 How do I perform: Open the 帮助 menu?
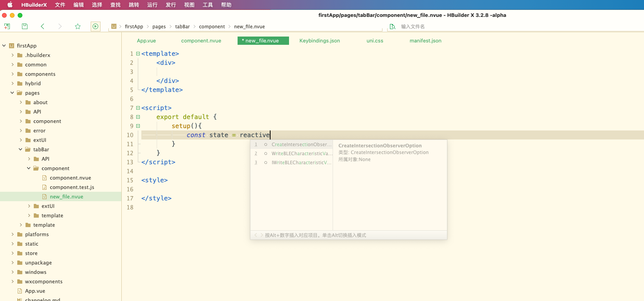click(226, 5)
